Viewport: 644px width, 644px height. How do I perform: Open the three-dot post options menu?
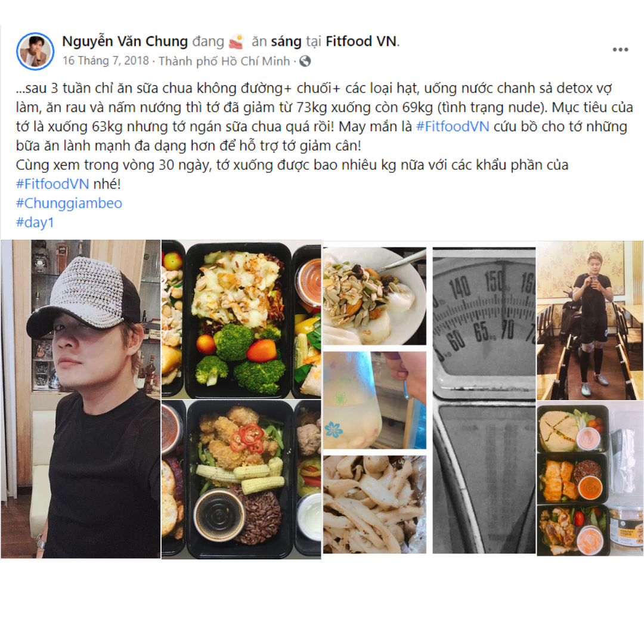620,49
